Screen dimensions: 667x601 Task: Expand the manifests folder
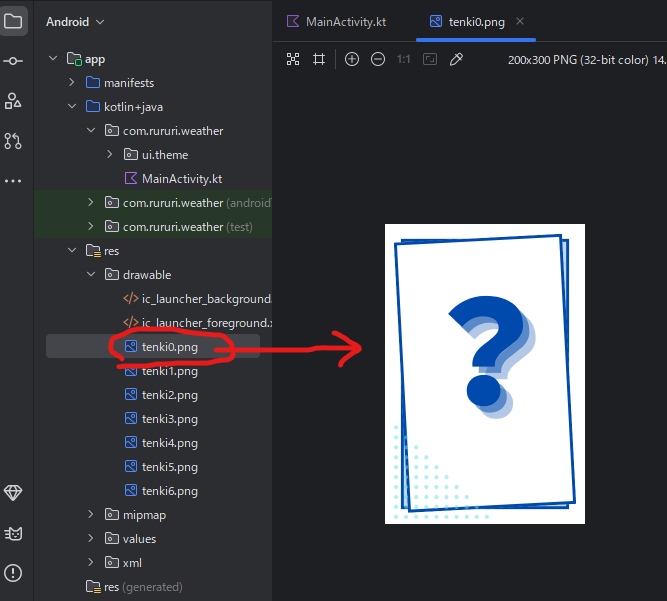71,82
